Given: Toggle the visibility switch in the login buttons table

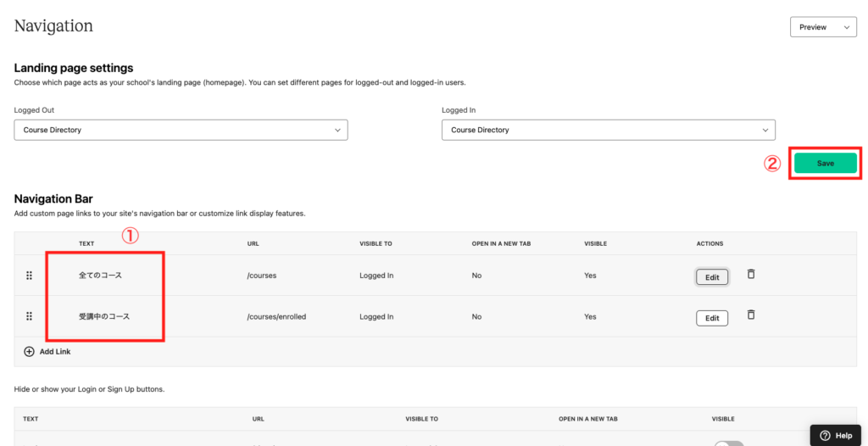Looking at the screenshot, I should [x=728, y=443].
